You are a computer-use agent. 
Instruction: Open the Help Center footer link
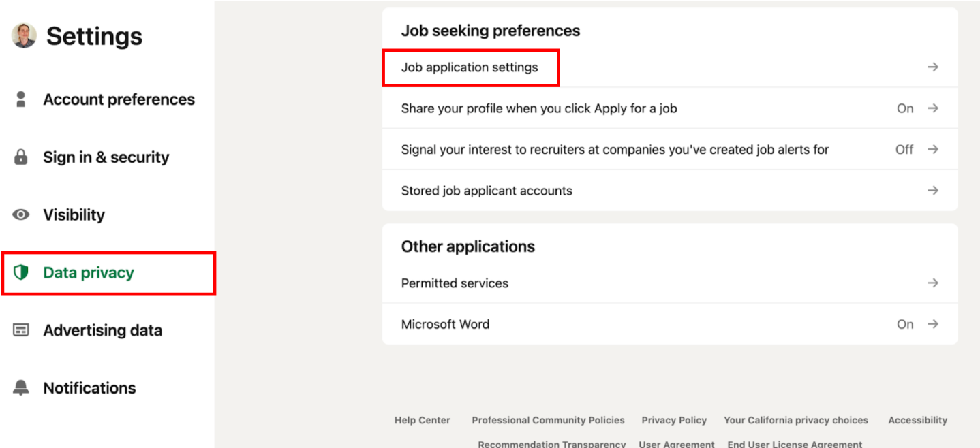(x=422, y=420)
